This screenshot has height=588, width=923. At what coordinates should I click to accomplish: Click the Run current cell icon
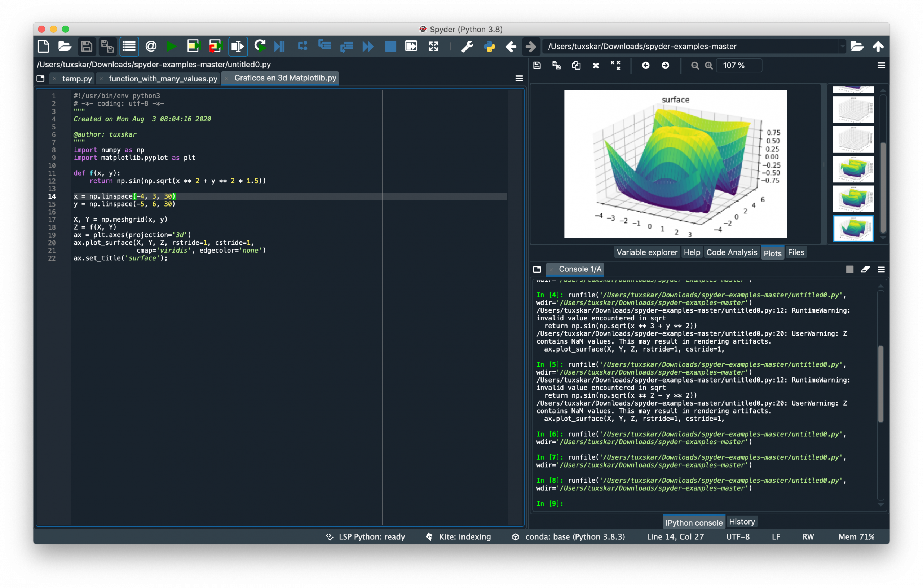coord(193,47)
